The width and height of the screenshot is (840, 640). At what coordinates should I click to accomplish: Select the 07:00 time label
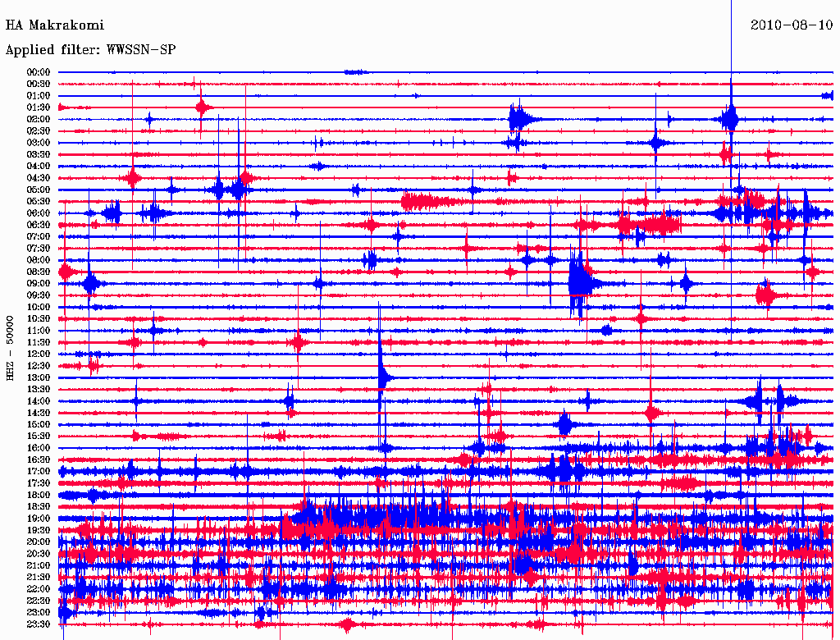(38, 237)
